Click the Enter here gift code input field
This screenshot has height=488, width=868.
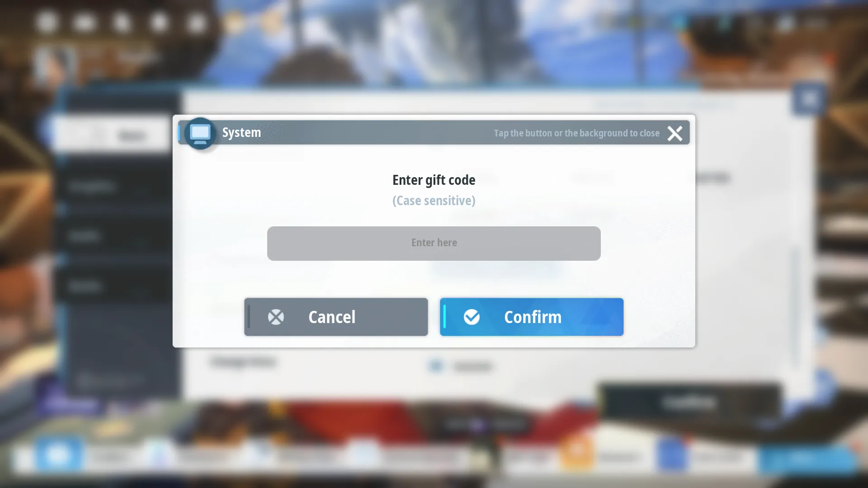(434, 243)
